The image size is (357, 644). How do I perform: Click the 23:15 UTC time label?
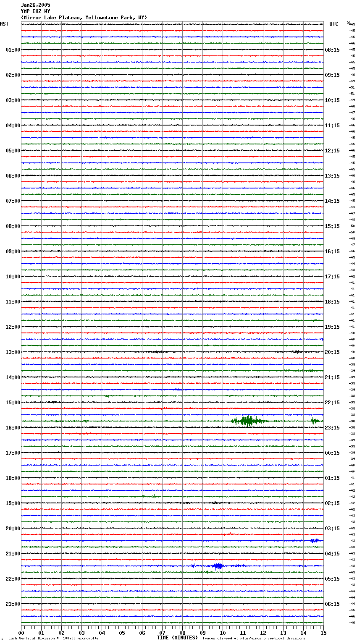[x=332, y=428]
